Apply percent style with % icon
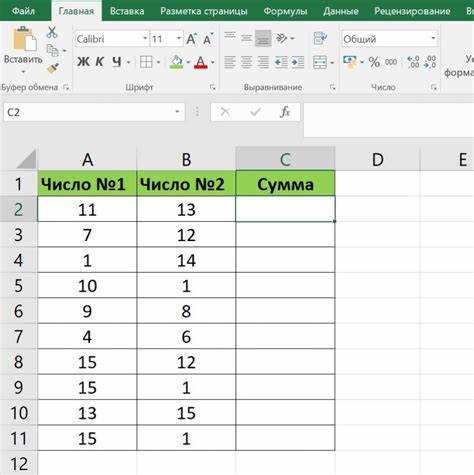Image resolution: width=474 pixels, height=475 pixels. 374,62
